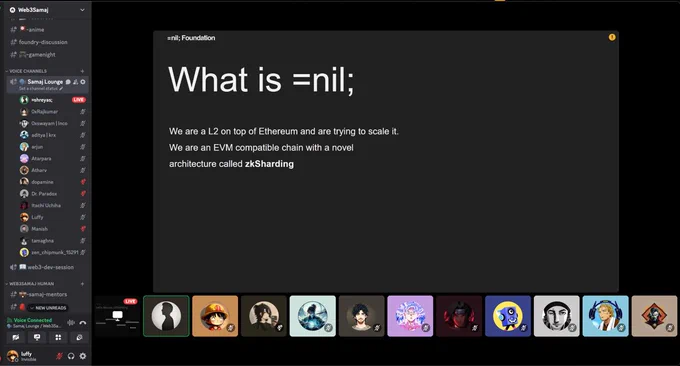Click Voice Connected status text
The height and width of the screenshot is (366, 680).
tap(33, 320)
